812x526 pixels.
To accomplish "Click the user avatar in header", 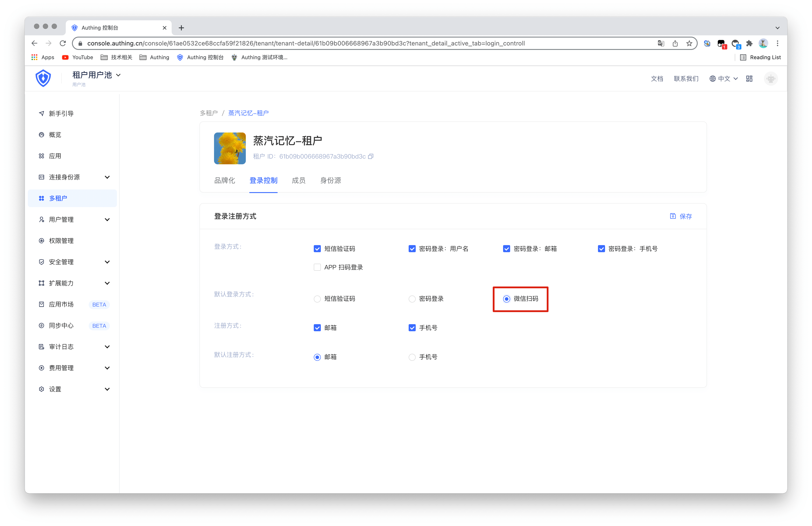I will (x=770, y=79).
